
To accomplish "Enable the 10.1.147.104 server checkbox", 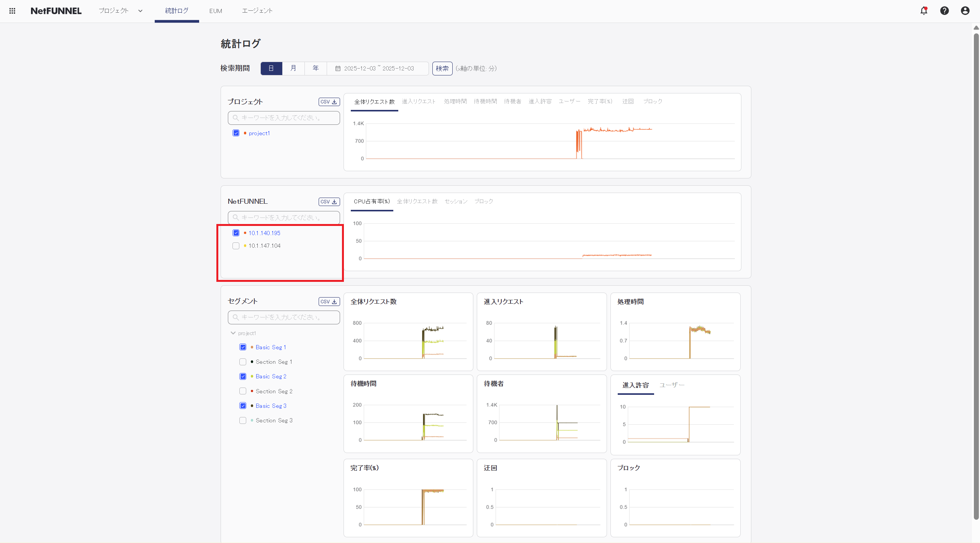I will (x=236, y=245).
